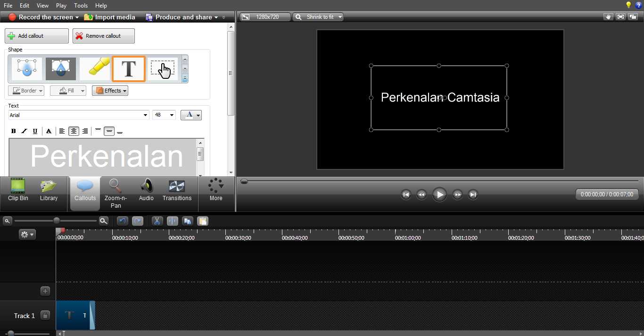Image resolution: width=644 pixels, height=336 pixels.
Task: Open the Transitions tab
Action: click(177, 190)
